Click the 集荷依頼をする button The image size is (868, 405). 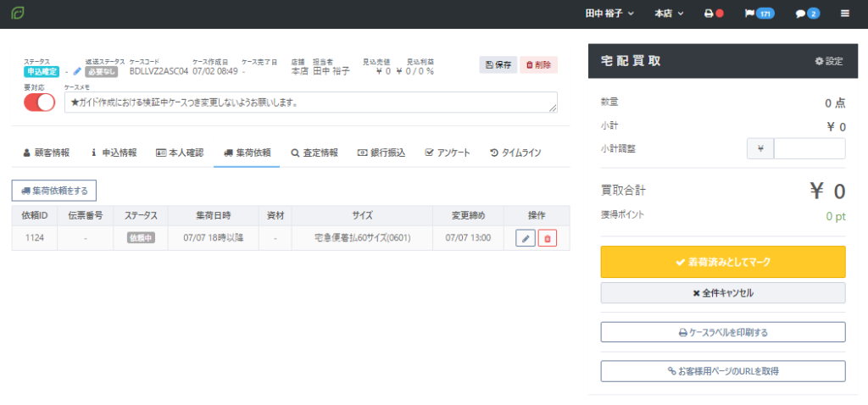tap(54, 191)
